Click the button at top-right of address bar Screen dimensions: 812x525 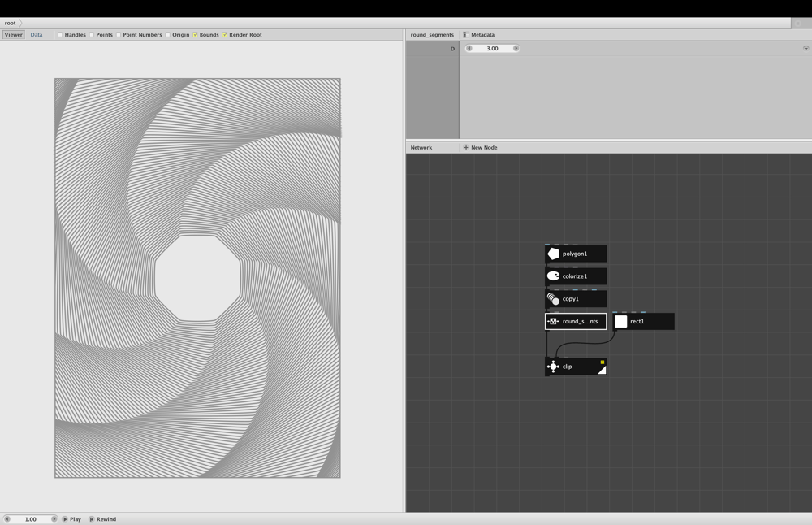click(797, 23)
